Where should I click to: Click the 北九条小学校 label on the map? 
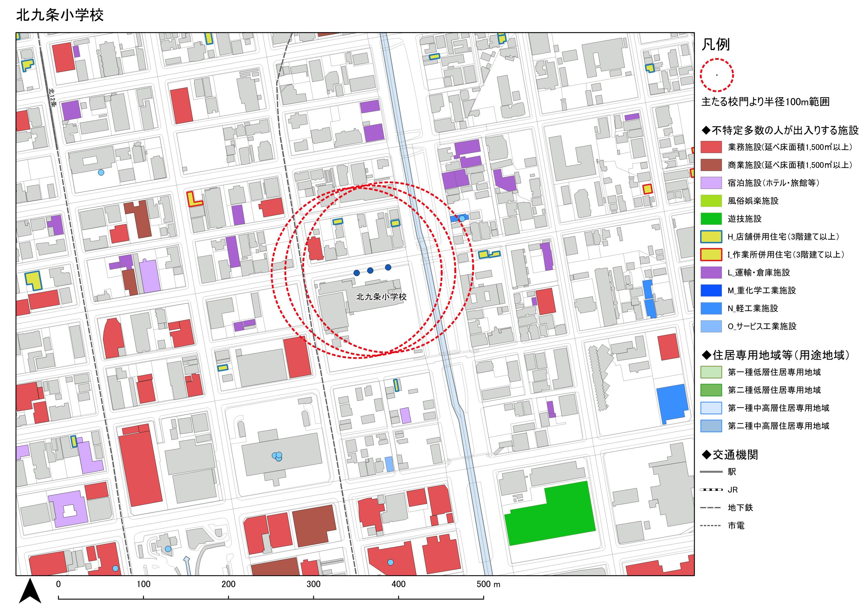tap(381, 297)
